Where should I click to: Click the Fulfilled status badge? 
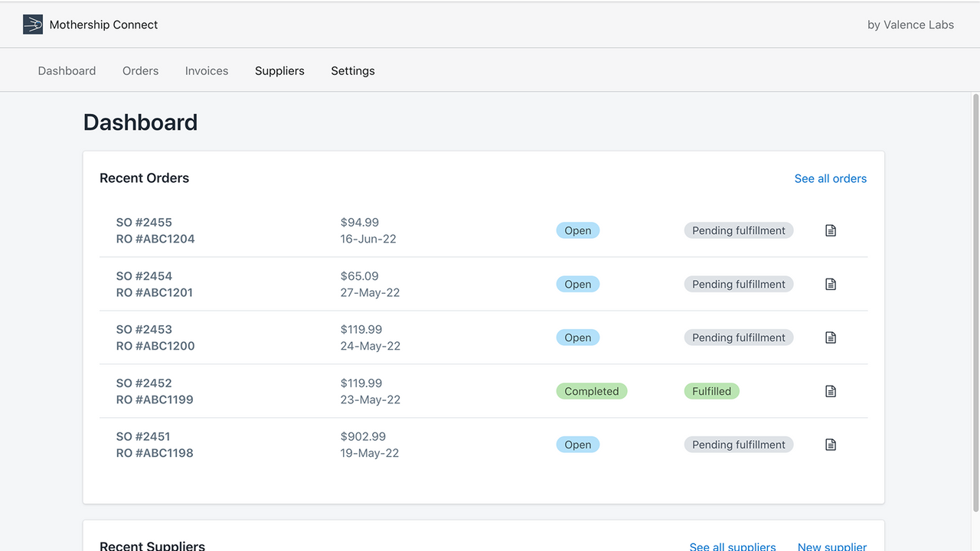(711, 391)
